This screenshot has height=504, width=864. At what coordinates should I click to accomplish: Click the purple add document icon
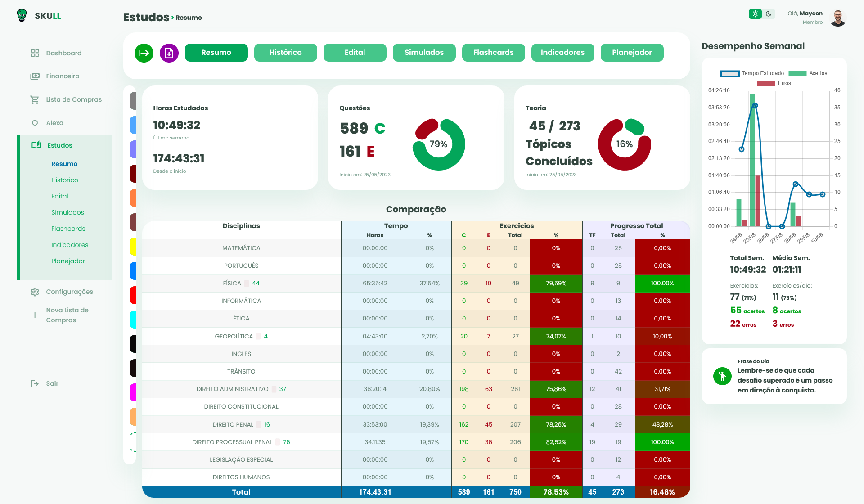coord(169,53)
